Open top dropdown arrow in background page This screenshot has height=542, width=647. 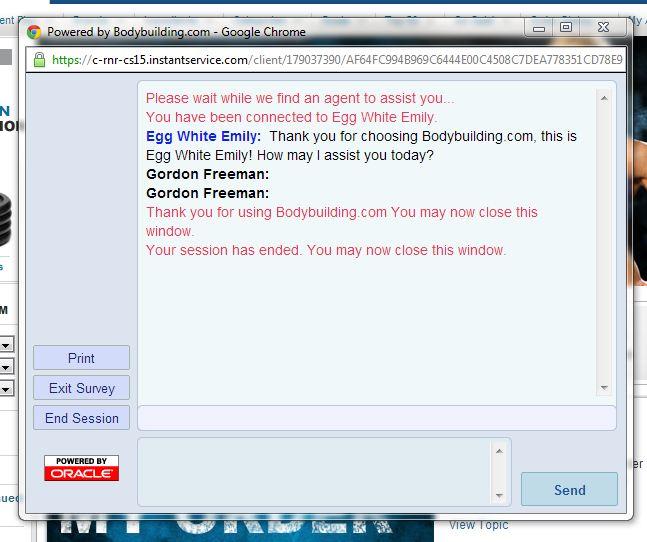[x=6, y=344]
